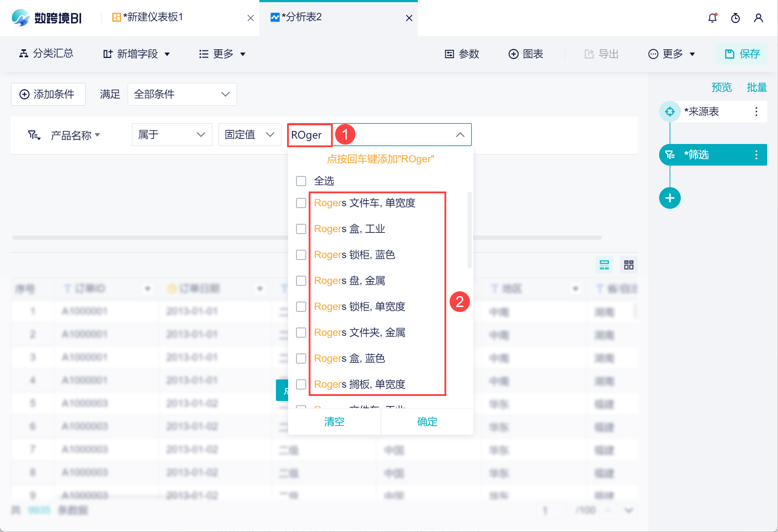Switch to the 新建仪表板1 tab

click(153, 17)
